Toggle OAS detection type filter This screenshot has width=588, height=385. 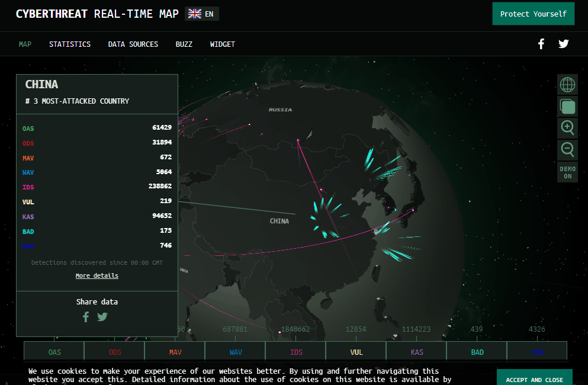(x=54, y=352)
